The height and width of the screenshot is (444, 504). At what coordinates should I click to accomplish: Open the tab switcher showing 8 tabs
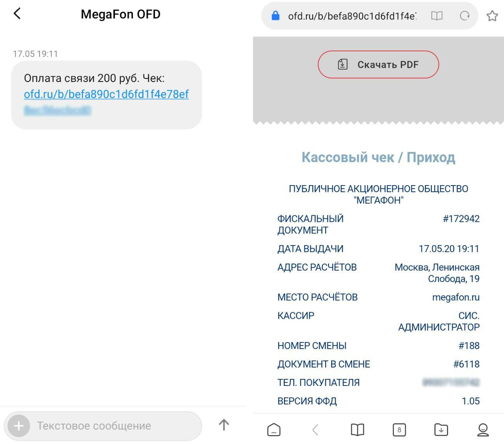(x=399, y=429)
